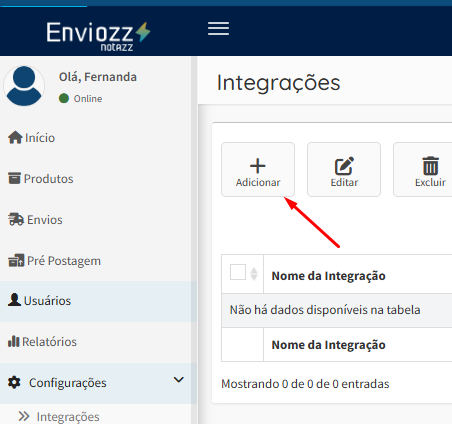Toggle the select-all checkbox in table header
Screen dimensions: 452x424
tap(238, 272)
